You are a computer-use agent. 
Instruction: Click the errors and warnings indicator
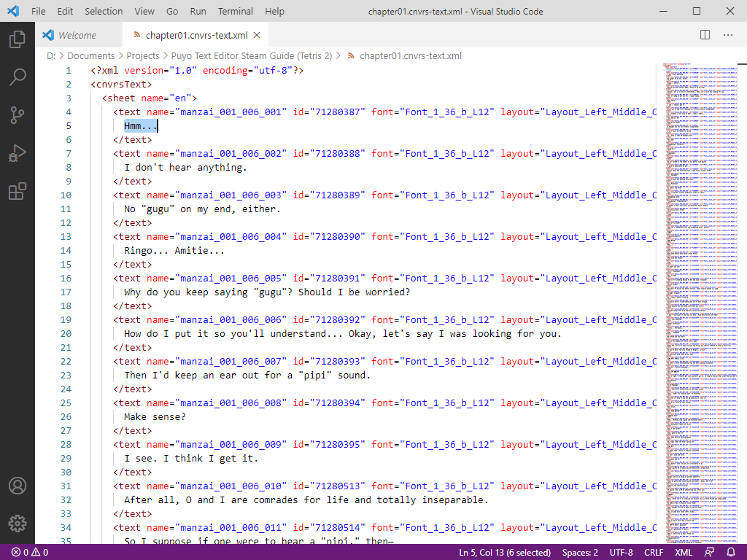pos(29,553)
